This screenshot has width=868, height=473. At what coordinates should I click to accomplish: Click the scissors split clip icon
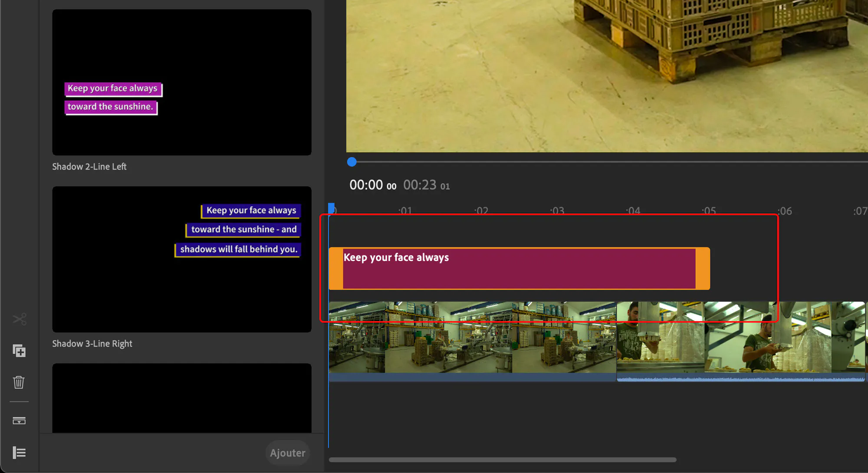pos(19,319)
